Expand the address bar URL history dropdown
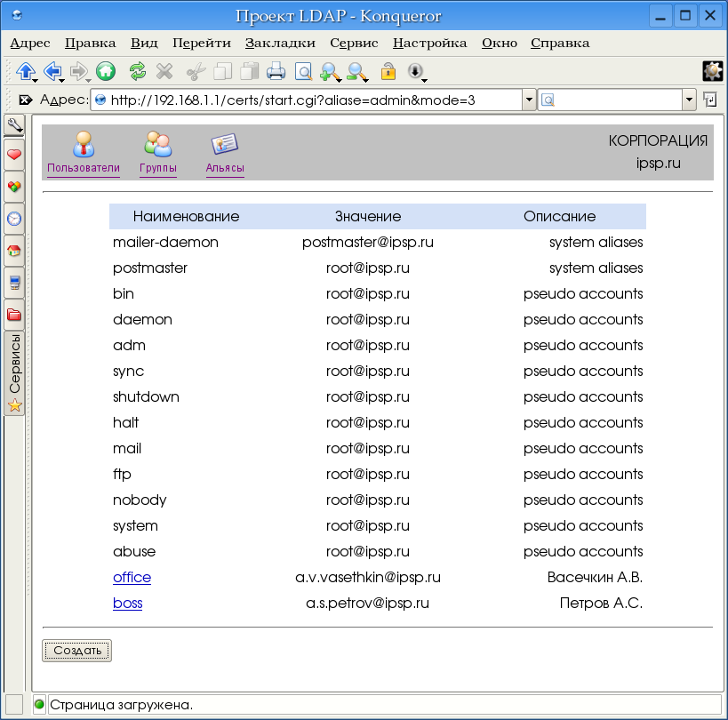728x720 pixels. point(529,100)
